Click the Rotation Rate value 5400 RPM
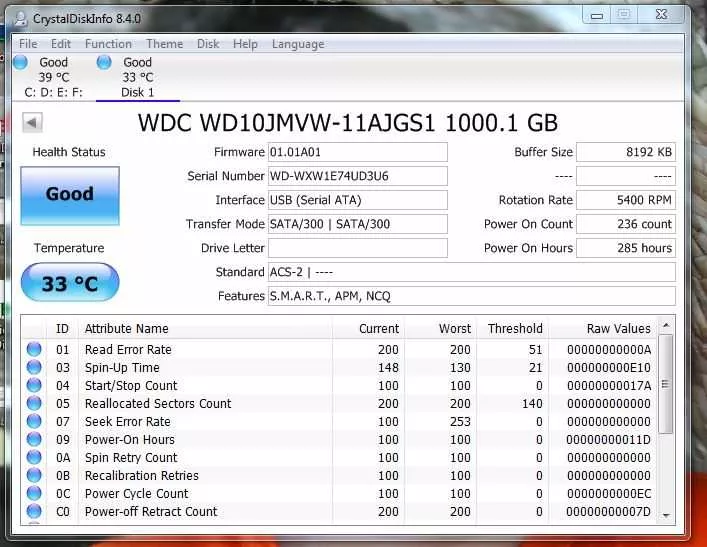Viewport: 707px width, 547px height. 626,200
